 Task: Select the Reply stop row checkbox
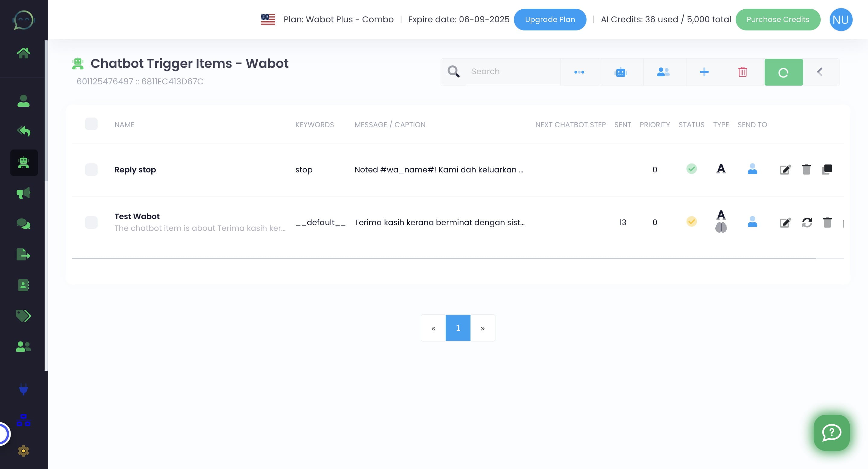coord(91,169)
